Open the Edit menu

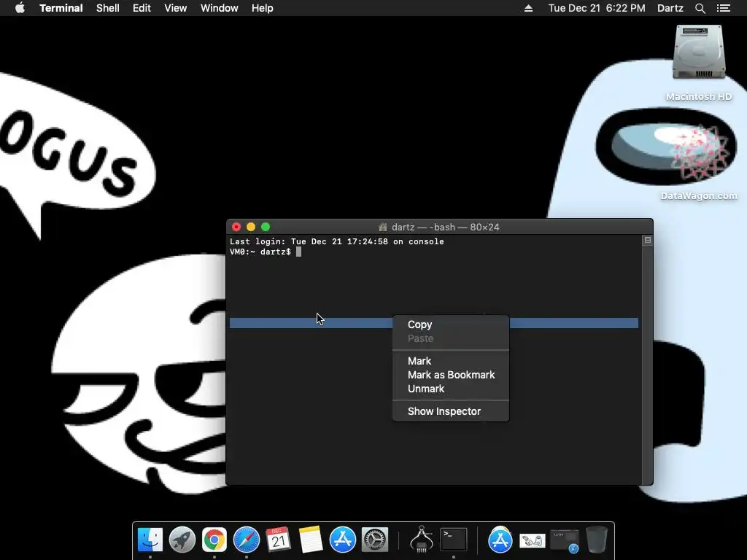(142, 8)
